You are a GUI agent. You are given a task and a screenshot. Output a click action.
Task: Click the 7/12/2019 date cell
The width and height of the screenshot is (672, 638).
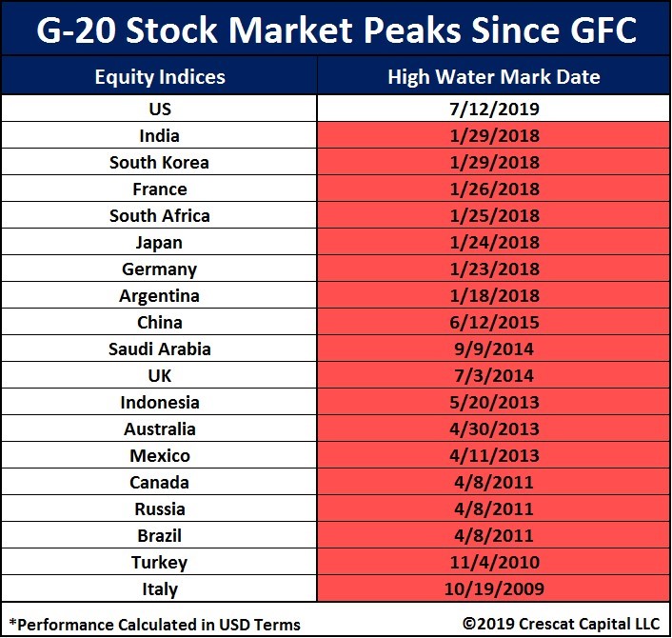492,109
